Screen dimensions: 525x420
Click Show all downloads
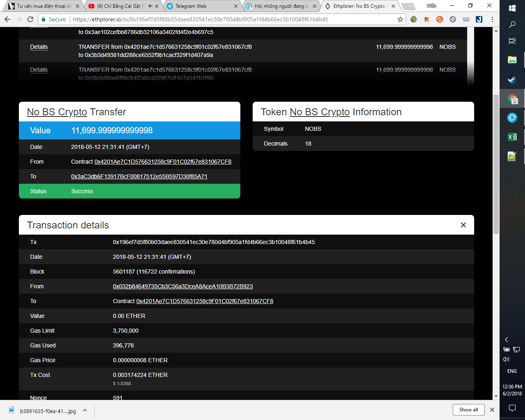(469, 410)
